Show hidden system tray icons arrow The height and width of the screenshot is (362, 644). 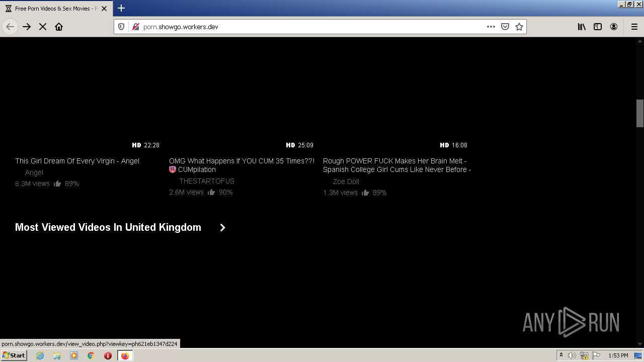pyautogui.click(x=561, y=355)
